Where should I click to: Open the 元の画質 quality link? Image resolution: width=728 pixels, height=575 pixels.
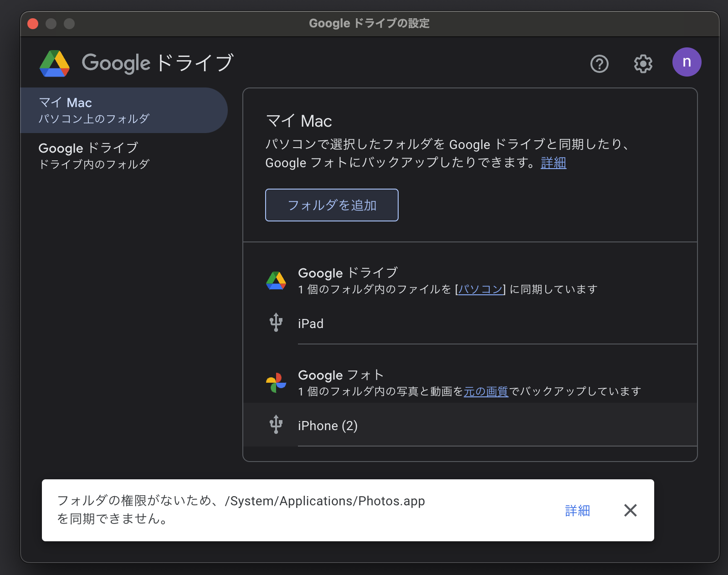click(486, 391)
